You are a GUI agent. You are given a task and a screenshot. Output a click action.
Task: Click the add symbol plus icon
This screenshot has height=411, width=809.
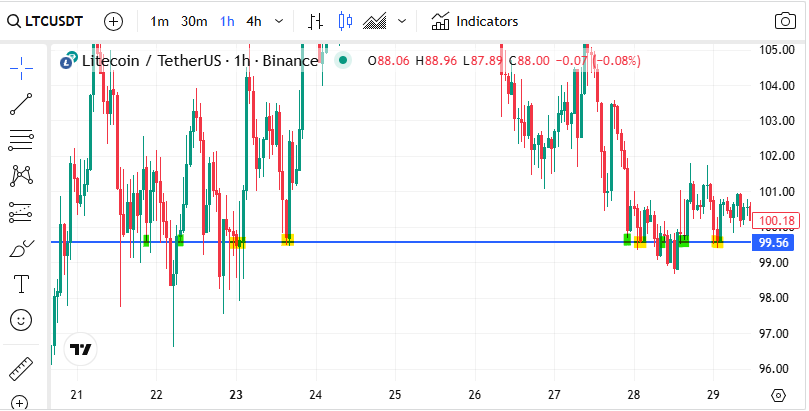(114, 22)
